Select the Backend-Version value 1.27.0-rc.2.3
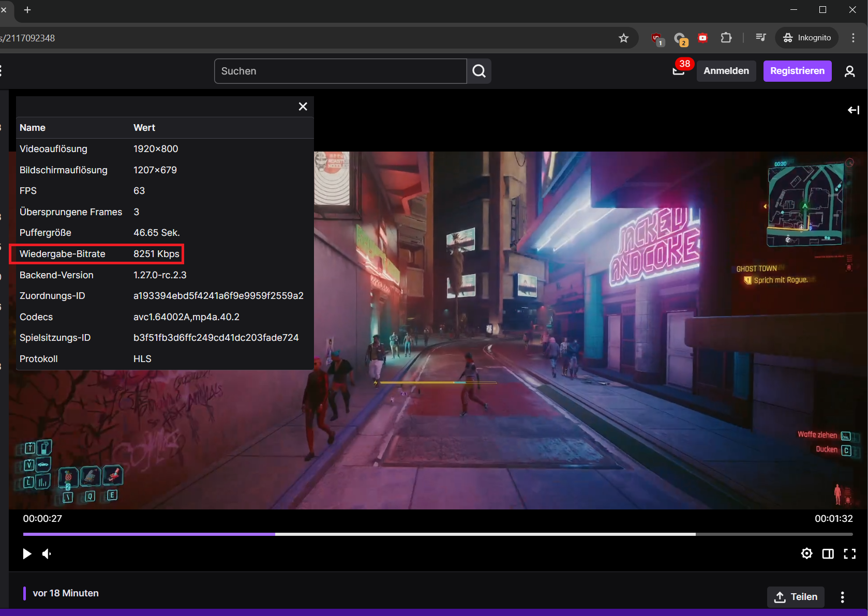Viewport: 868px width, 616px height. [160, 275]
